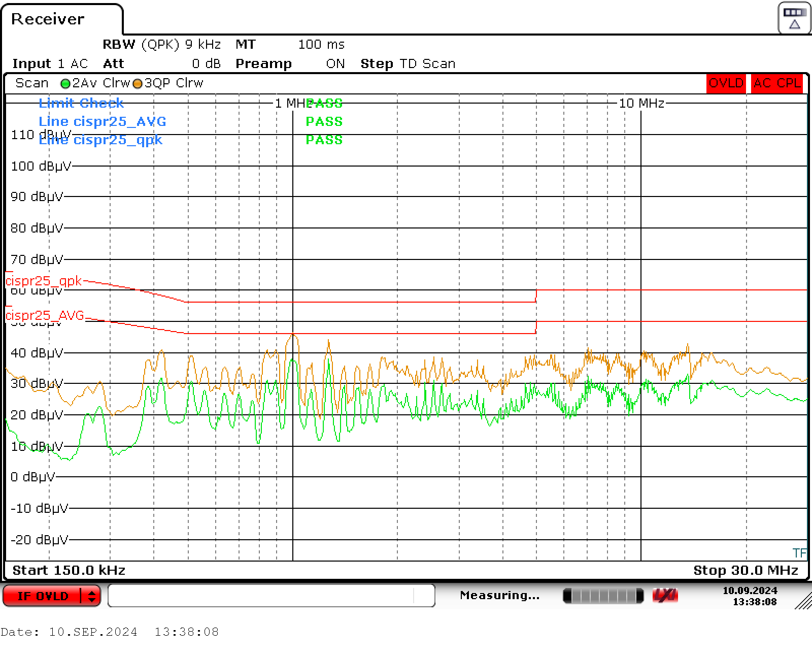Image resolution: width=812 pixels, height=656 pixels.
Task: Click the 100 dBµV axis label
Action: pyautogui.click(x=41, y=166)
